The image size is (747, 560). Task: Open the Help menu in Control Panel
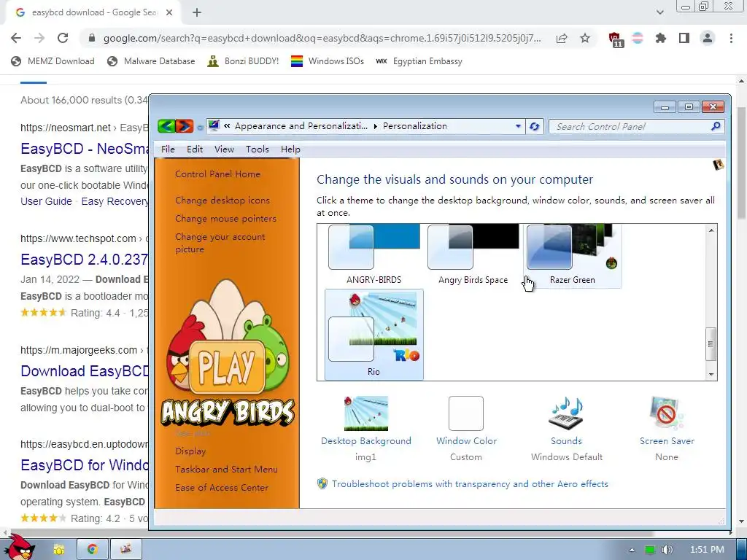tap(290, 149)
